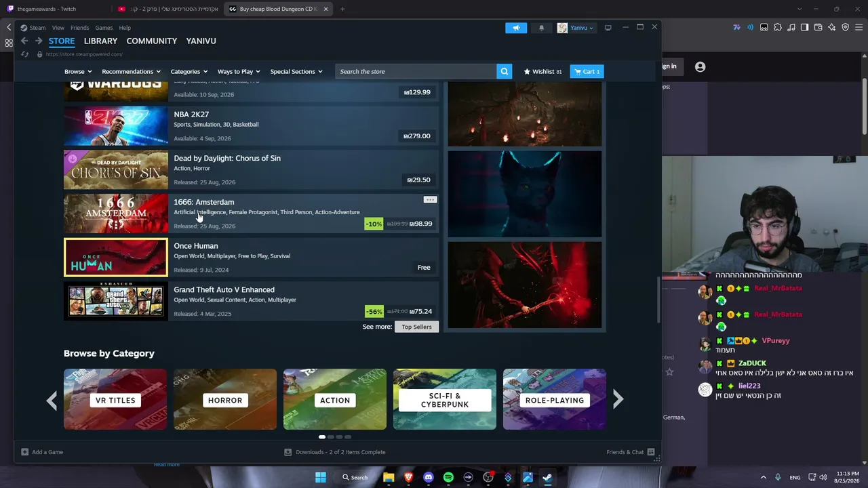Open Dead by Daylight: Chorus of Sin listing
The width and height of the screenshot is (868, 488).
(252, 169)
